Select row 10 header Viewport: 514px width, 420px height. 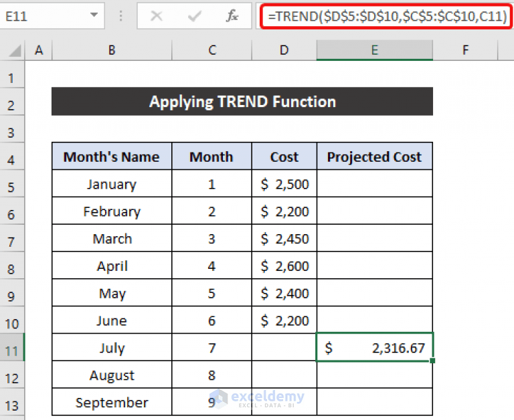12,320
